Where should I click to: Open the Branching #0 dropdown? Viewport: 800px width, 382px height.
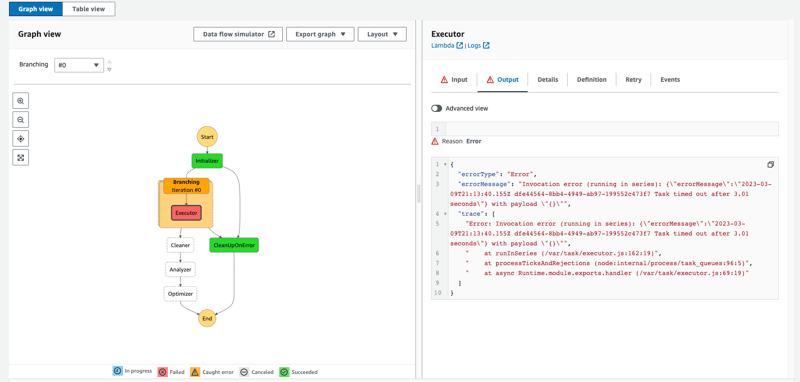click(x=79, y=65)
